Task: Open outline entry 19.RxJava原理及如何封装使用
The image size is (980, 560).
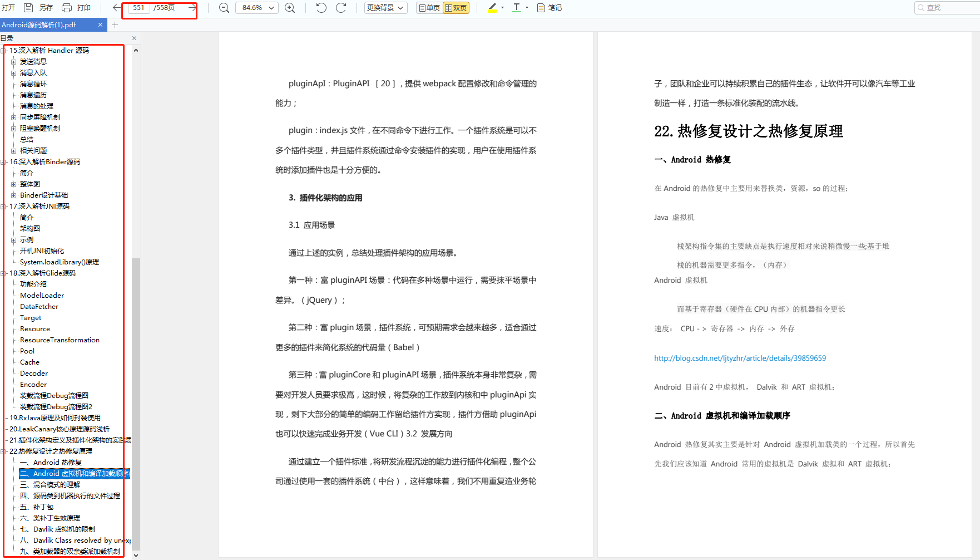Action: pyautogui.click(x=55, y=418)
